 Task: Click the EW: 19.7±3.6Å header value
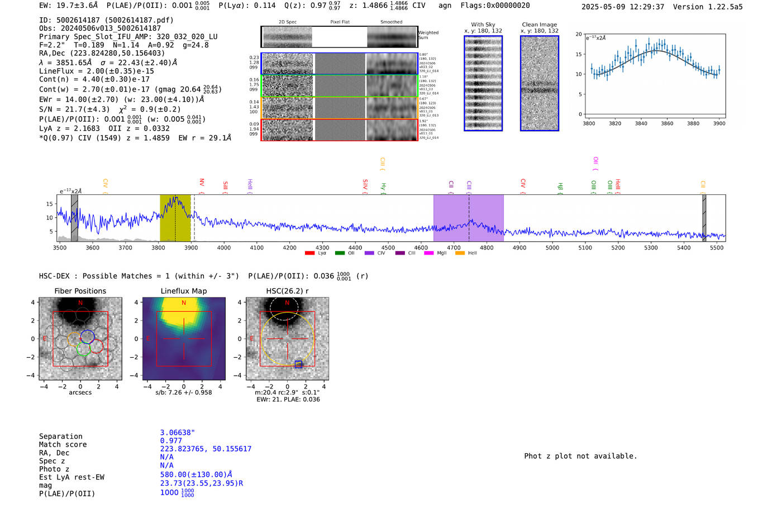coord(69,6)
